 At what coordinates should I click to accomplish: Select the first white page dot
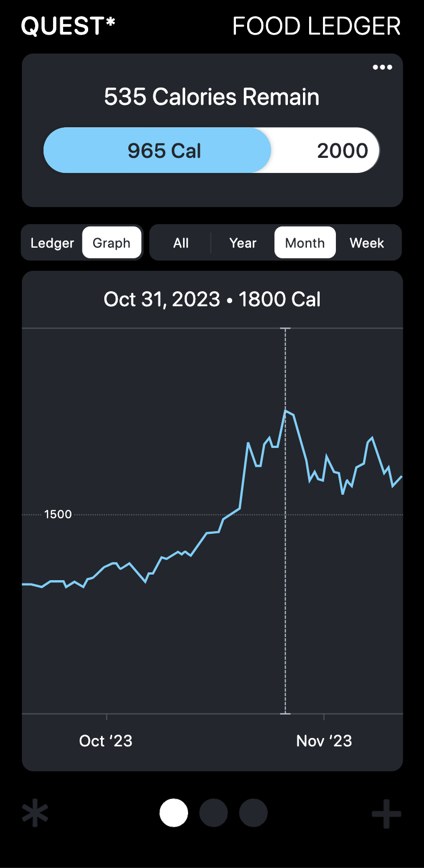(x=174, y=813)
